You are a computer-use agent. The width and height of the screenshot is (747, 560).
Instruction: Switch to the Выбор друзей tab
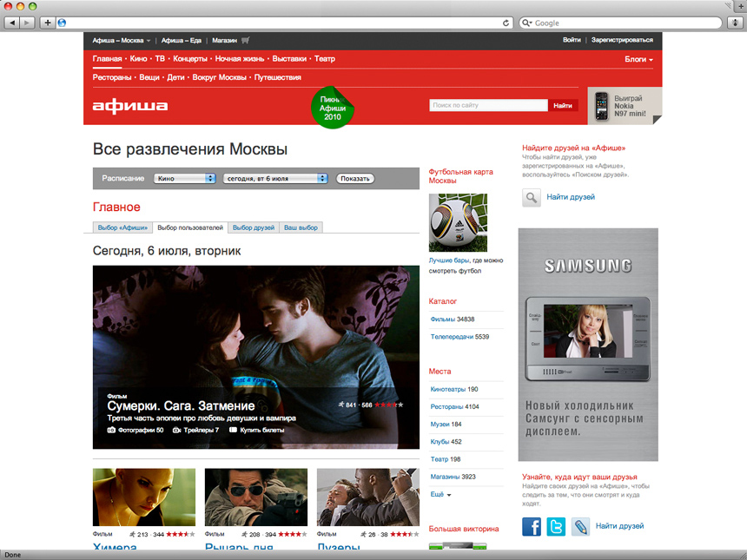(x=254, y=227)
